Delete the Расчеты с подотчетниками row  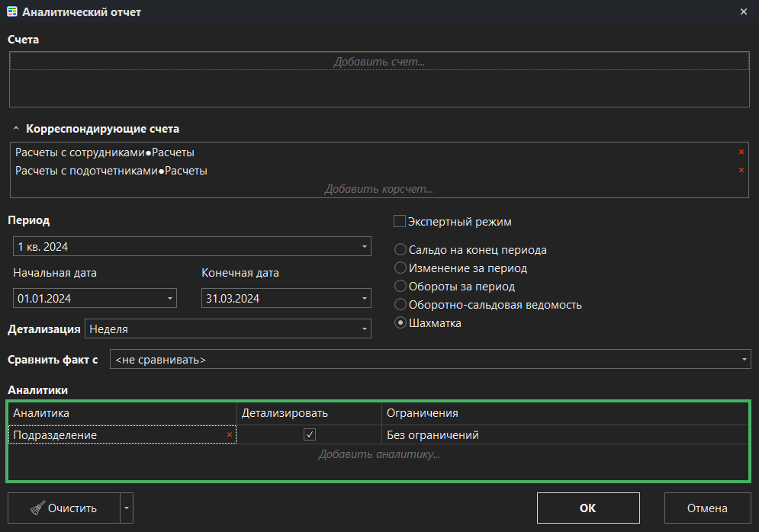741,170
